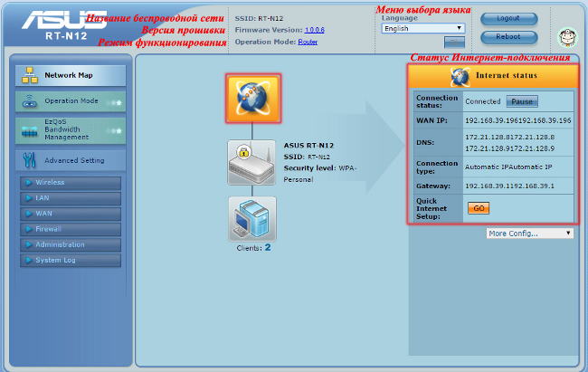588x372 pixels.
Task: Expand the Administration settings item
Action: click(71, 244)
